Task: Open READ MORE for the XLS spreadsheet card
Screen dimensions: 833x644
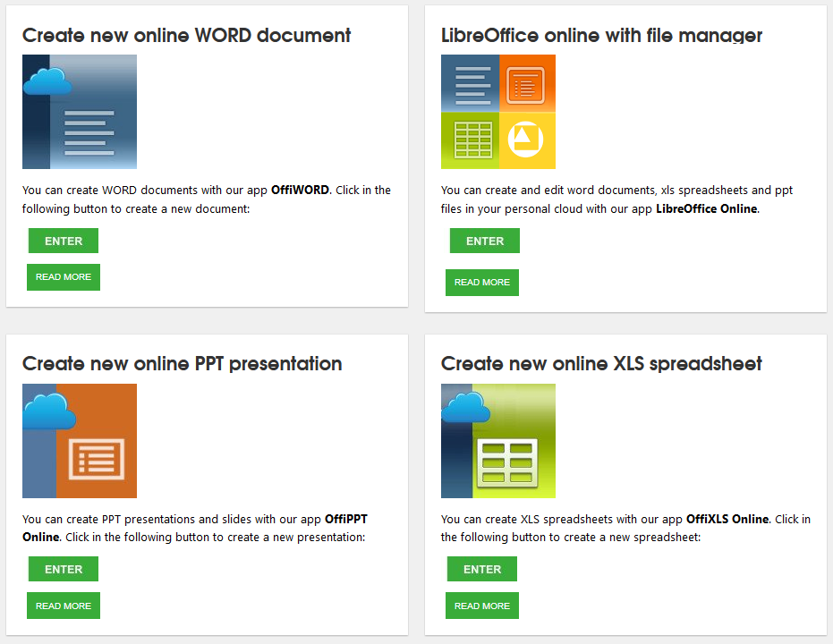Action: click(482, 606)
